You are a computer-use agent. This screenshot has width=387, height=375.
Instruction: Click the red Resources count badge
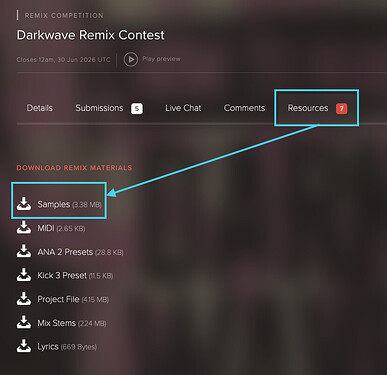[x=341, y=109]
